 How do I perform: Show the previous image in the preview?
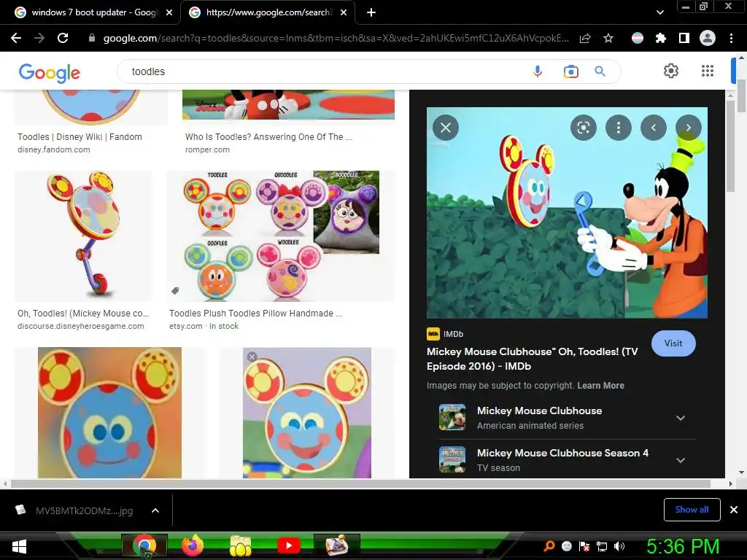tap(653, 128)
